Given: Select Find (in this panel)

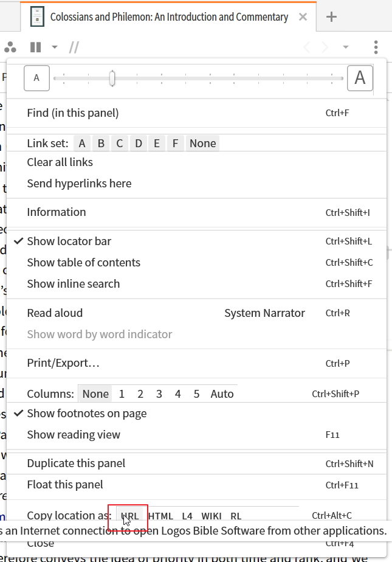Looking at the screenshot, I should 73,113.
